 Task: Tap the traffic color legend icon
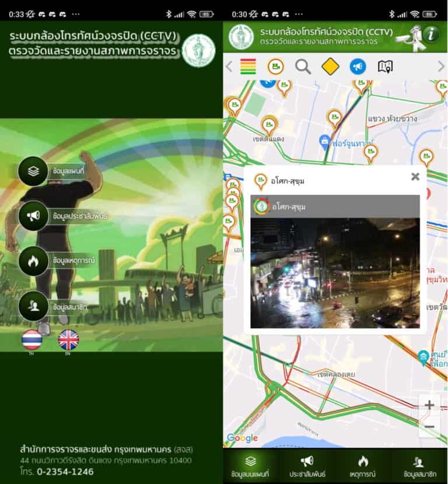[248, 66]
